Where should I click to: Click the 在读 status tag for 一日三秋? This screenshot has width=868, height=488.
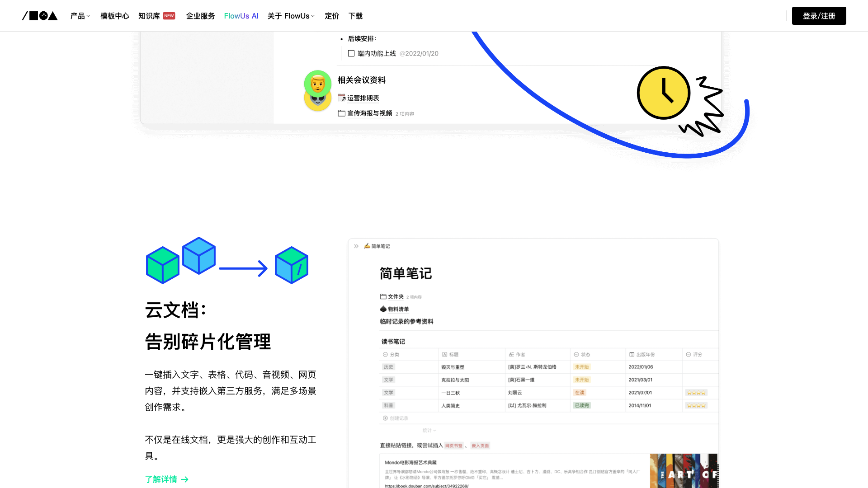580,393
